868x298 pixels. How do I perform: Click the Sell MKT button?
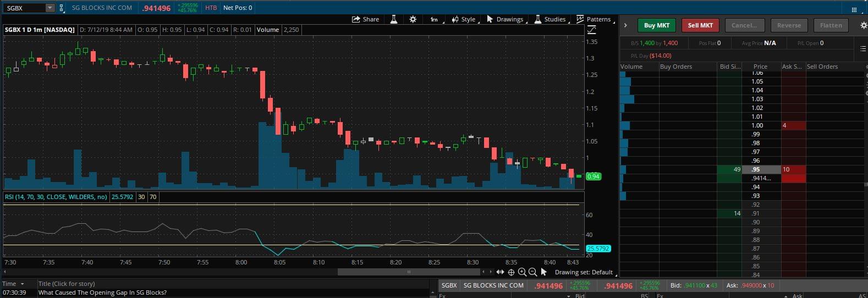click(700, 25)
